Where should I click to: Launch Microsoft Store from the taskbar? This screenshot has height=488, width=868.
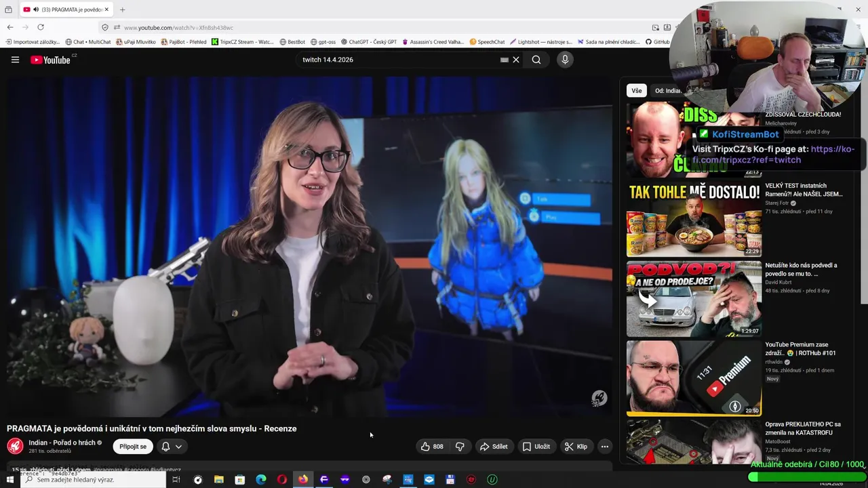(x=239, y=480)
